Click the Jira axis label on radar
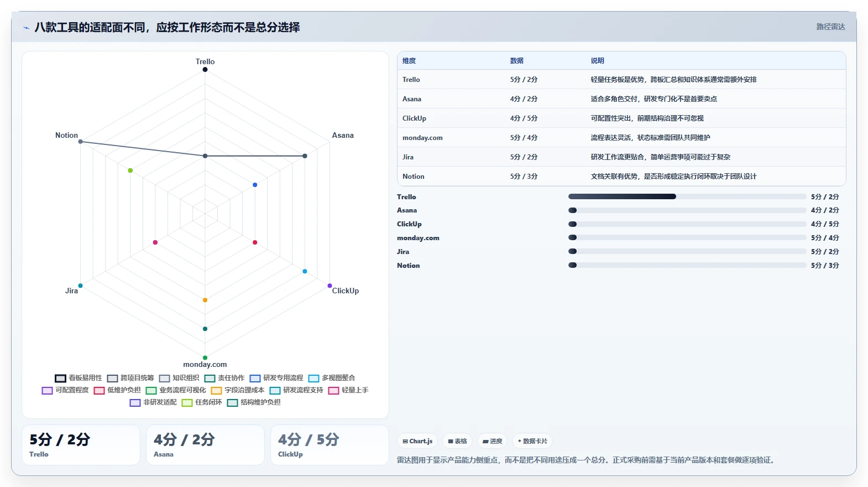Viewport: 868px width, 487px height. pyautogui.click(x=72, y=291)
